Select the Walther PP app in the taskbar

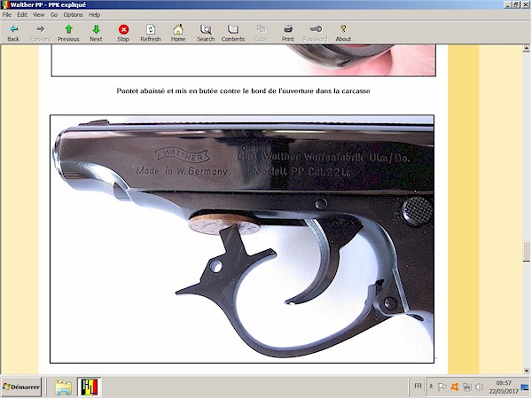(90, 387)
